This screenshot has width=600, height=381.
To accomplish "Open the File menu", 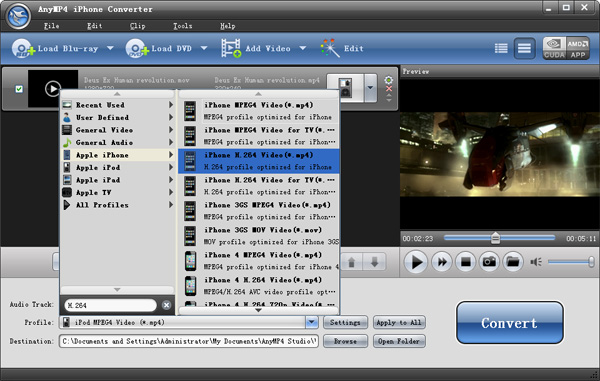I will coord(51,26).
